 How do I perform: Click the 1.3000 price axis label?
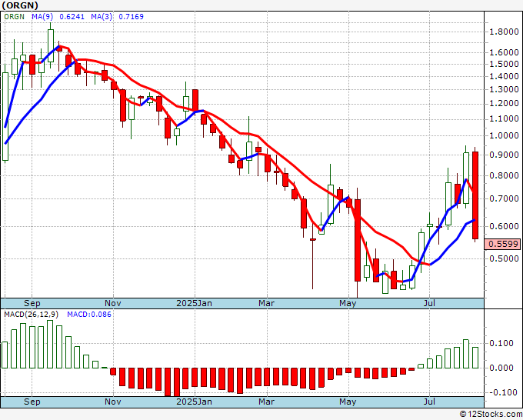pyautogui.click(x=504, y=89)
